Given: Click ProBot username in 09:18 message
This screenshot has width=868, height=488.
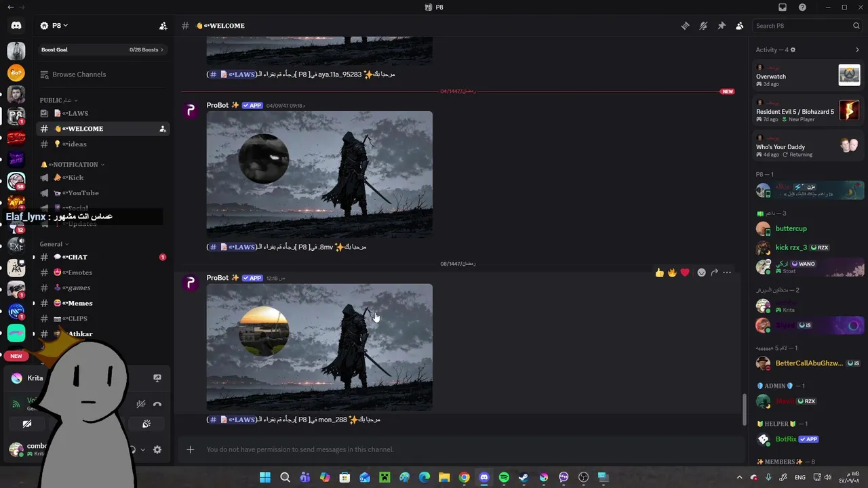Looking at the screenshot, I should point(218,106).
